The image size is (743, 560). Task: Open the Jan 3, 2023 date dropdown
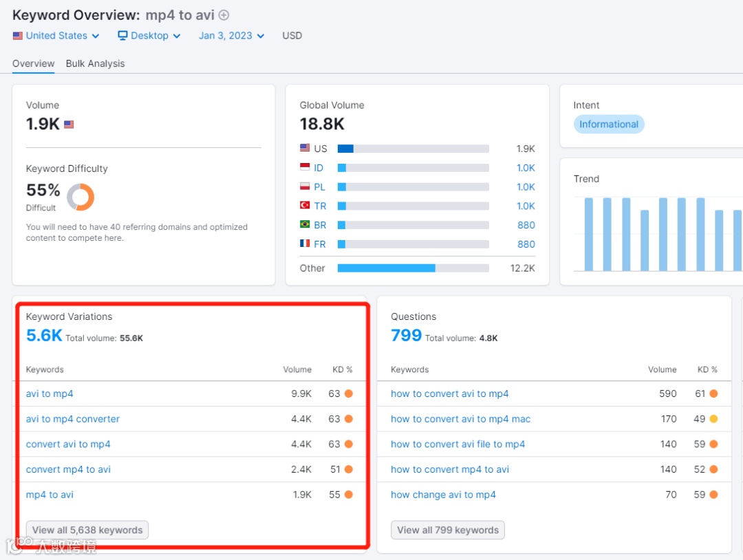point(231,36)
